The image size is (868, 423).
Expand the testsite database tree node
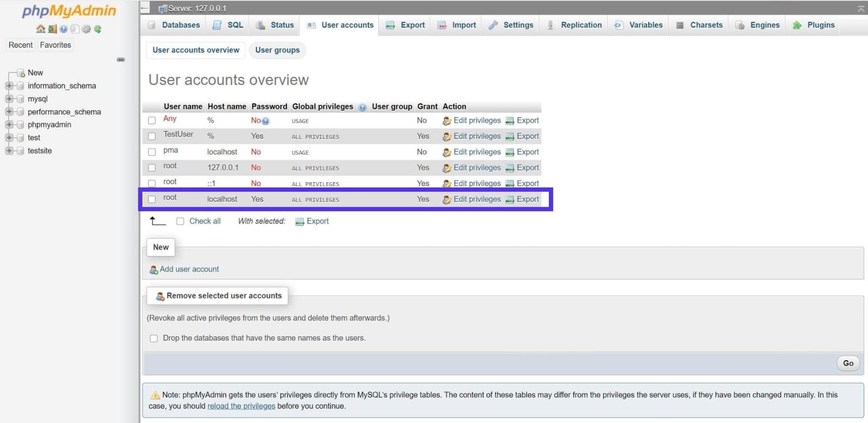point(9,151)
